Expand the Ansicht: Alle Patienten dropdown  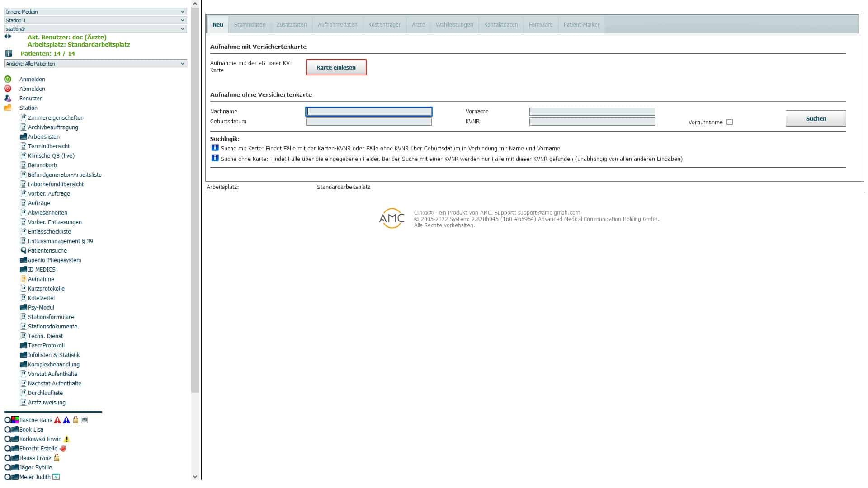(x=95, y=64)
